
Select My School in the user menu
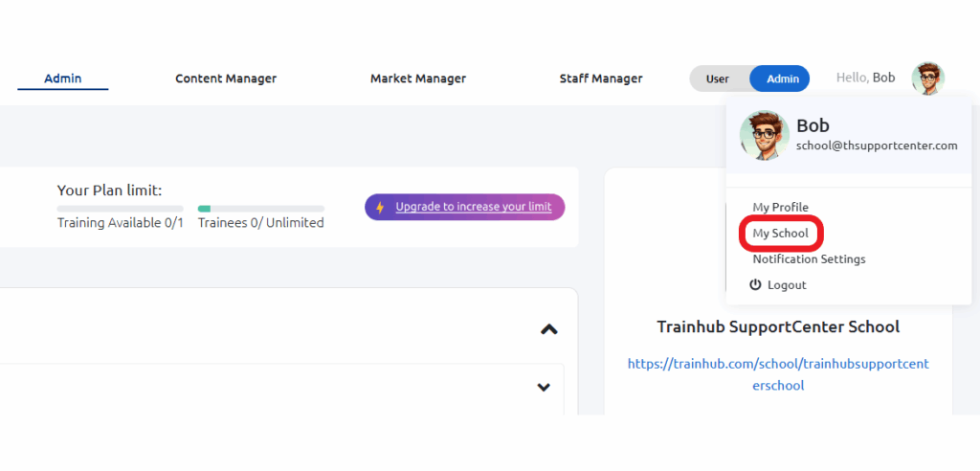tap(781, 234)
